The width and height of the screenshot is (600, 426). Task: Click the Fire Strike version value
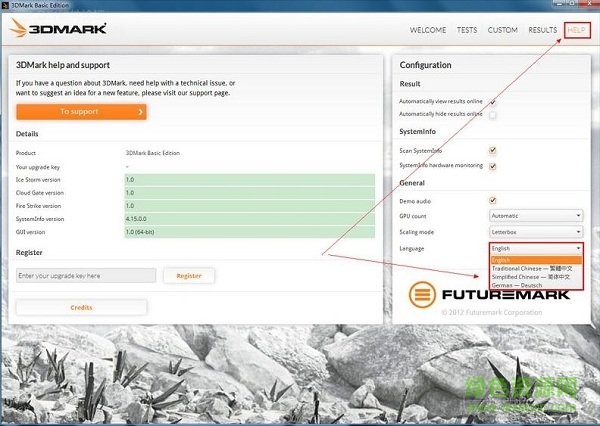point(249,206)
